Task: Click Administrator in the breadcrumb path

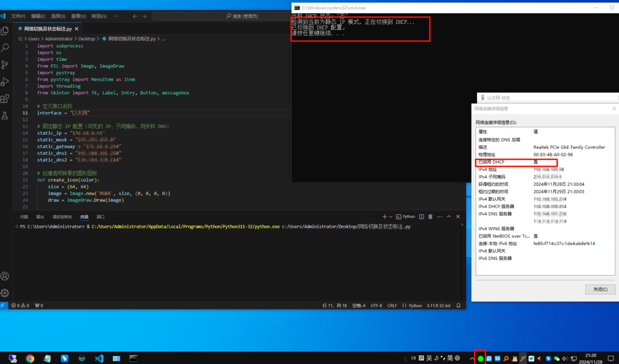Action: point(59,39)
